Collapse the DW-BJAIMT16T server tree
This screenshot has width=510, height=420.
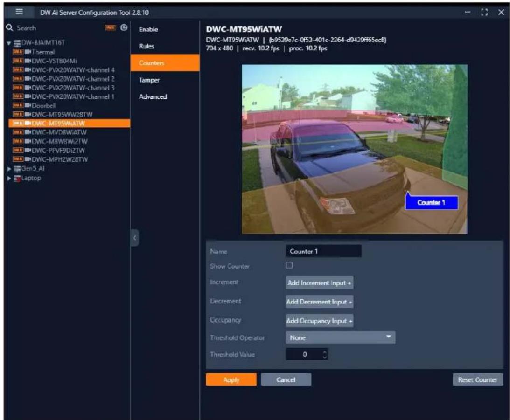pos(9,43)
